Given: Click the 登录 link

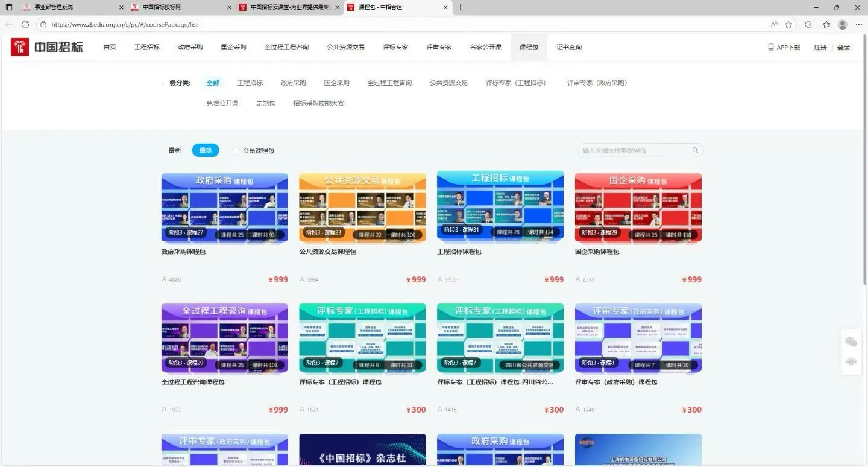Looking at the screenshot, I should tap(843, 46).
